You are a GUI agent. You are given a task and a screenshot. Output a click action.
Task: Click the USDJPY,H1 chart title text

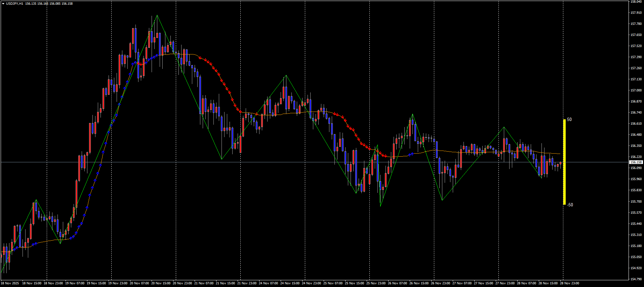pyautogui.click(x=14, y=4)
